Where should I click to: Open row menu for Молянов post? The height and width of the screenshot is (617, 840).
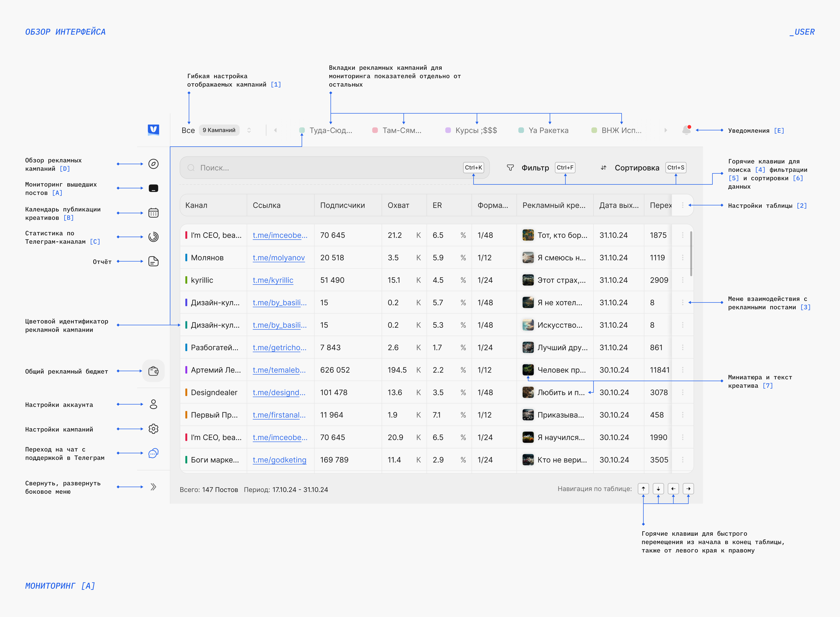coord(682,258)
